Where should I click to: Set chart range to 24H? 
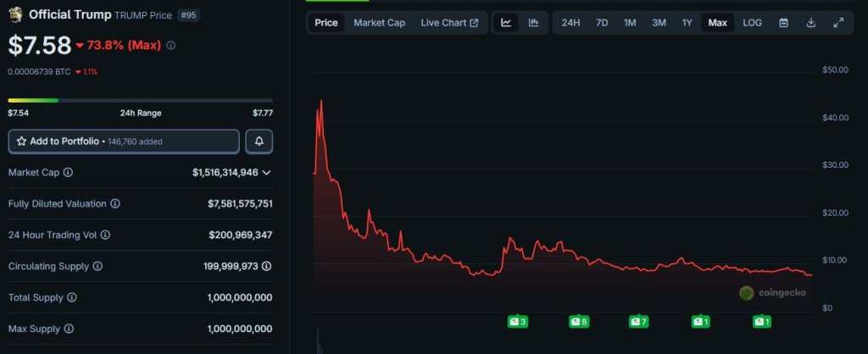[570, 23]
